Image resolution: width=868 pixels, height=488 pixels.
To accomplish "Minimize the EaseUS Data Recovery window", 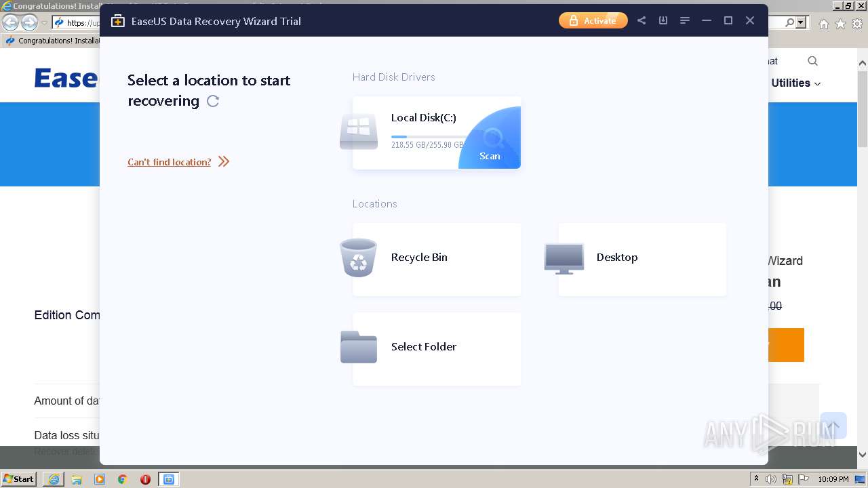I will (x=707, y=20).
